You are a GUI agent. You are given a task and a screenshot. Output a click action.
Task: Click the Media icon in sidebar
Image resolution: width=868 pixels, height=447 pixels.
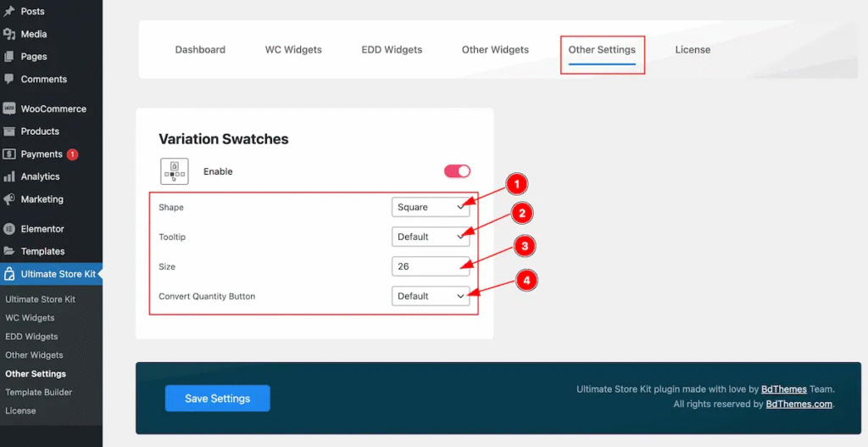8,34
